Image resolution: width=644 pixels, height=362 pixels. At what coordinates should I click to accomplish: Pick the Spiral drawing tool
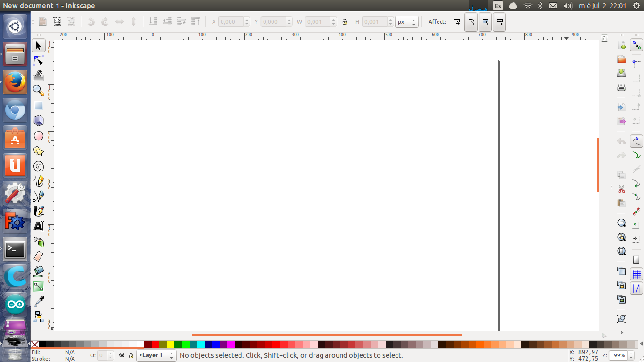tap(39, 166)
